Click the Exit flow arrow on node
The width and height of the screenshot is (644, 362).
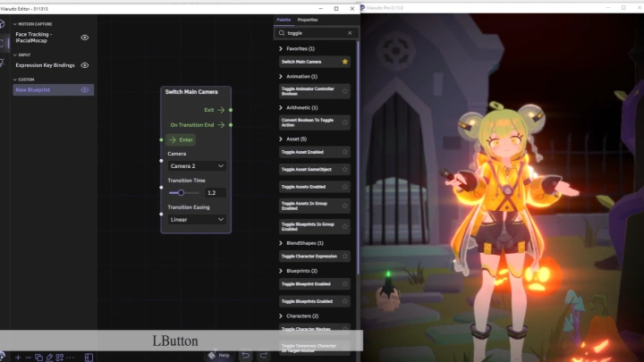[221, 110]
